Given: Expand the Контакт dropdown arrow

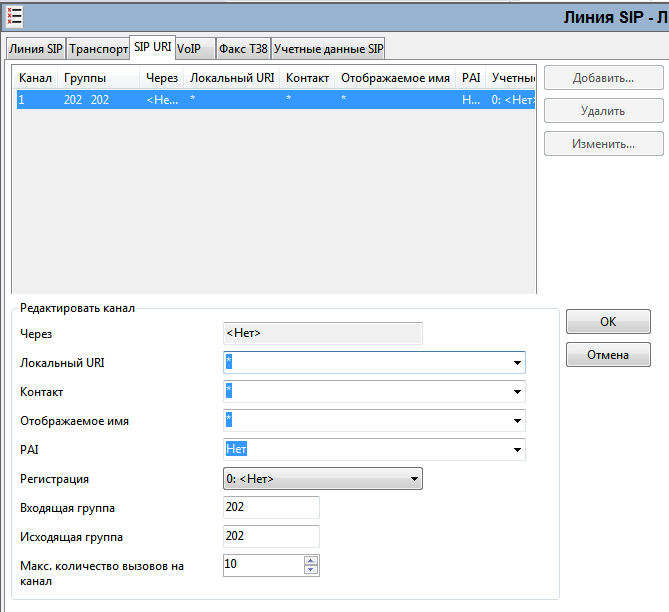Looking at the screenshot, I should pyautogui.click(x=517, y=392).
